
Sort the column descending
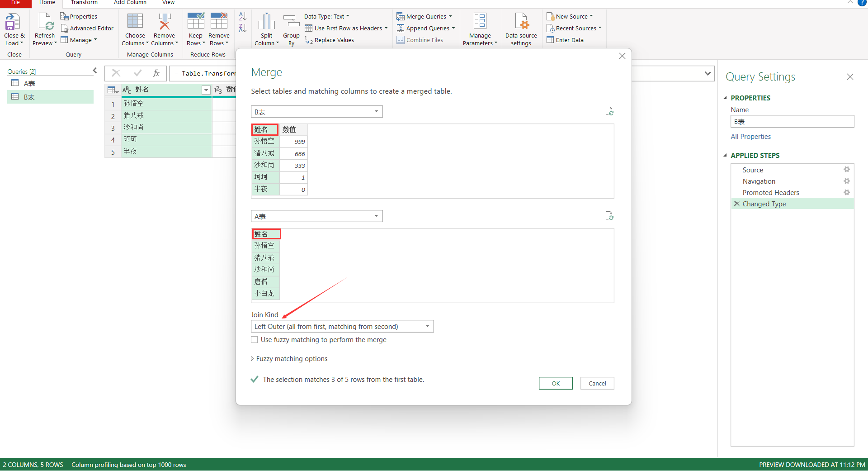pos(243,28)
